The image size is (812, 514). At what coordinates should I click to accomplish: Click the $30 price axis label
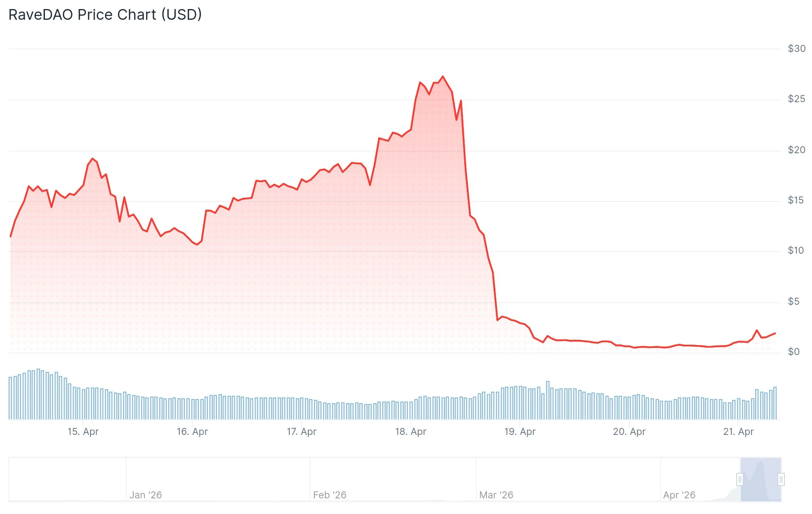(x=796, y=49)
